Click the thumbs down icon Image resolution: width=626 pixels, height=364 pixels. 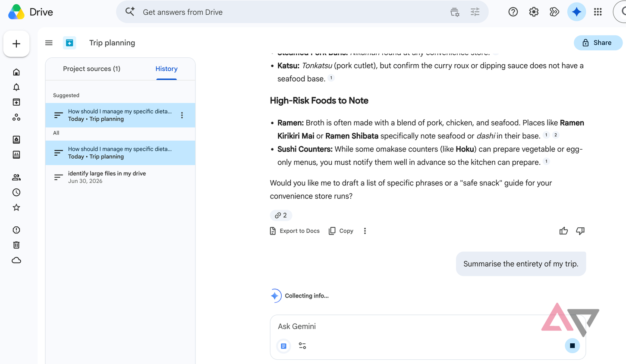[x=580, y=231]
